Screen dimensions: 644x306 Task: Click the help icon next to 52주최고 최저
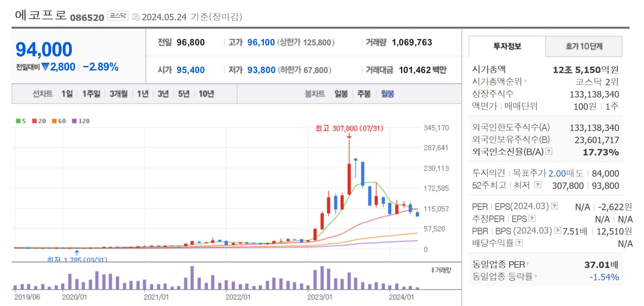click(538, 185)
